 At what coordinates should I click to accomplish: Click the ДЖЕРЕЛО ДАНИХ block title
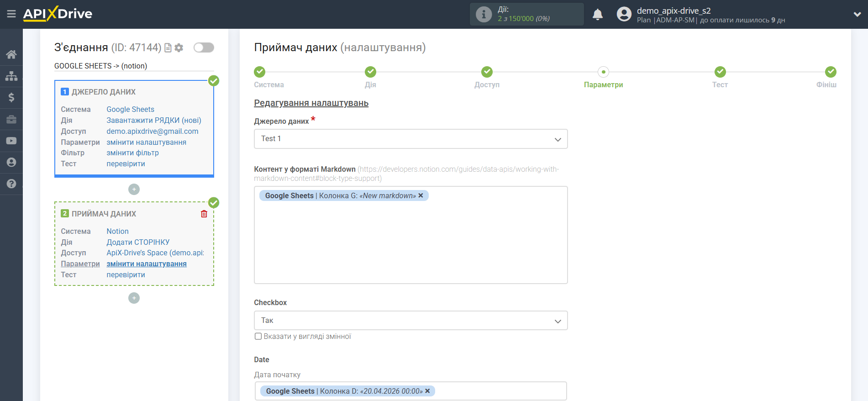pyautogui.click(x=103, y=92)
